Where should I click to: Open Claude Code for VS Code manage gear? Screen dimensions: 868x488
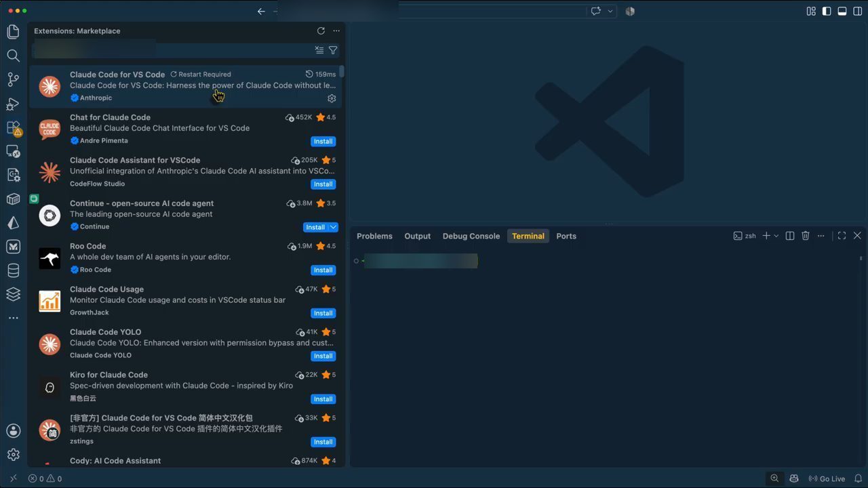[332, 98]
